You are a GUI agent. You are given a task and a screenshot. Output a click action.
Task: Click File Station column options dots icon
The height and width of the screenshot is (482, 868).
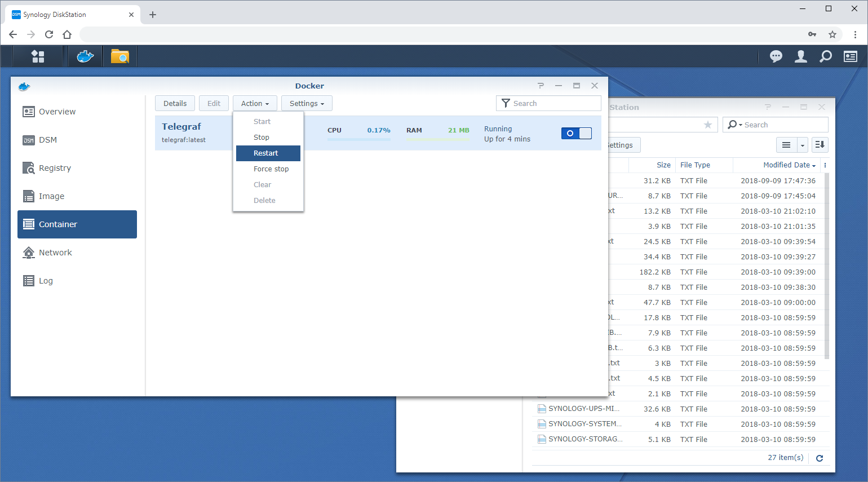[825, 165]
